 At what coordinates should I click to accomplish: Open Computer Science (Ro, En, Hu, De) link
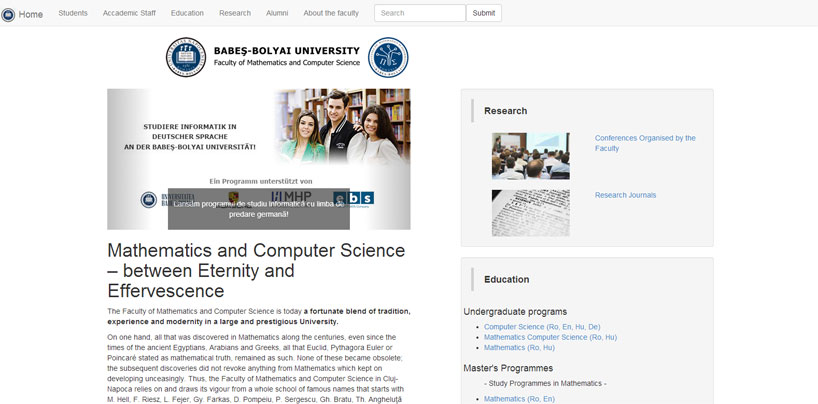542,327
